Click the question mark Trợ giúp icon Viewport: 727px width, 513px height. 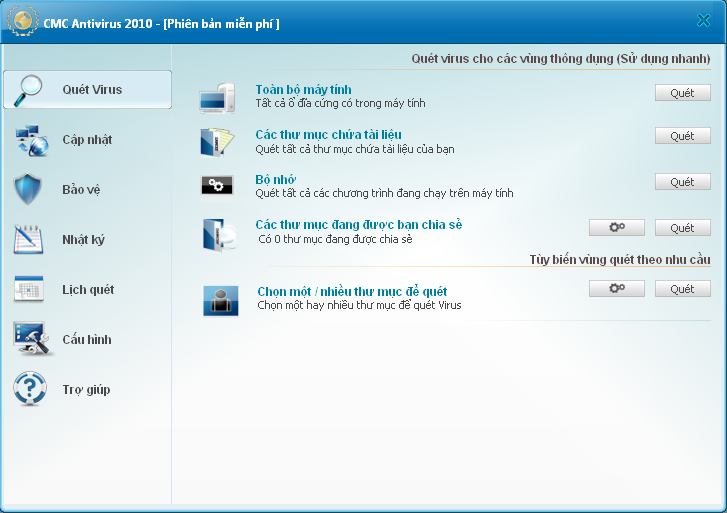[x=30, y=389]
